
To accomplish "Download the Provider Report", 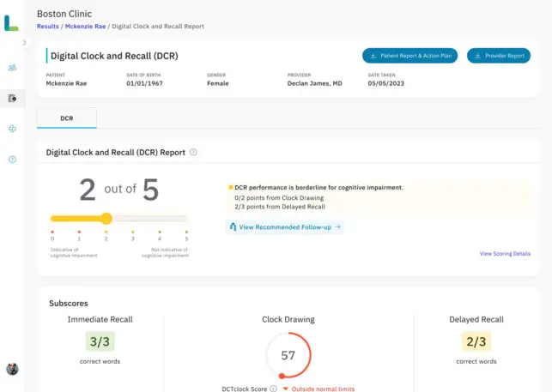I will [499, 56].
